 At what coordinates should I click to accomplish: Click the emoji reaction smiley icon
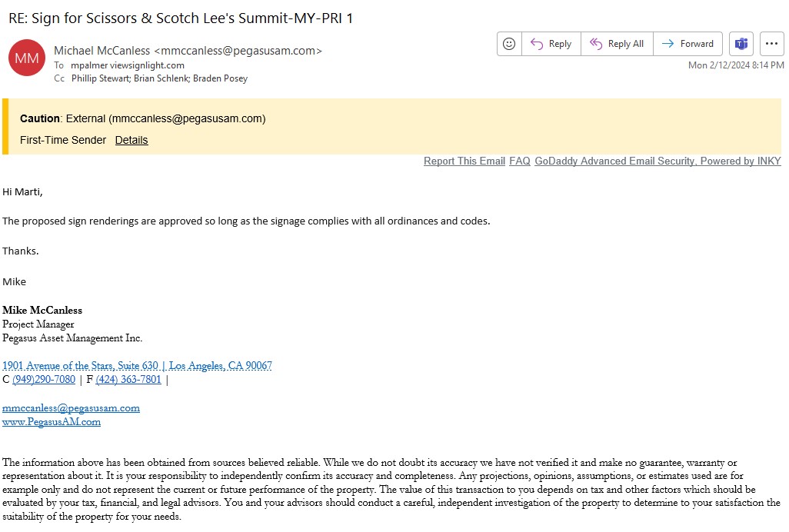509,44
